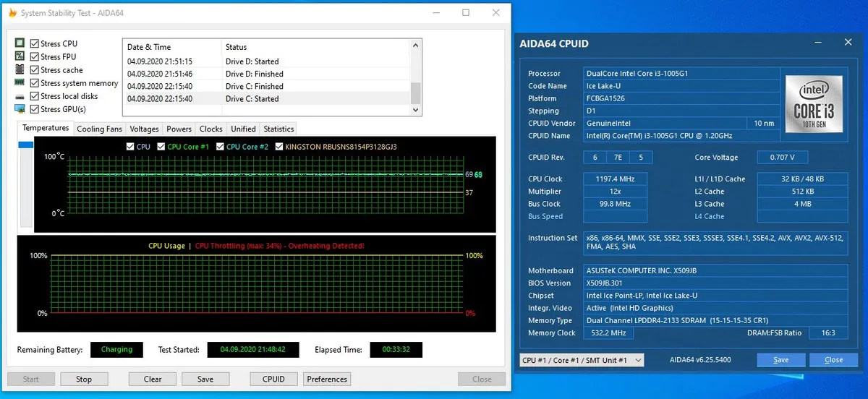Click the BIOS Version value X509JB.301
Image resolution: width=868 pixels, height=399 pixels.
716,283
